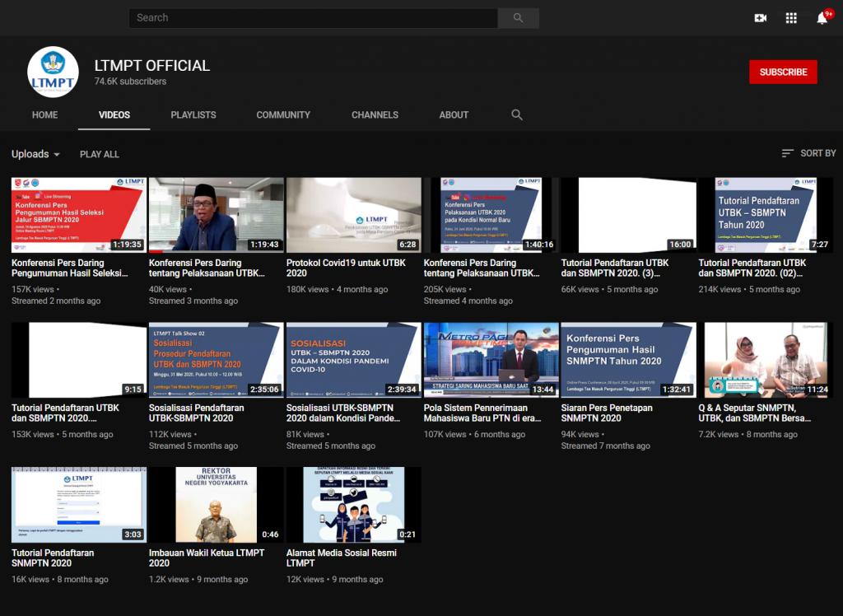
Task: Open the 0:21 media sosial thumbnail
Action: point(354,505)
